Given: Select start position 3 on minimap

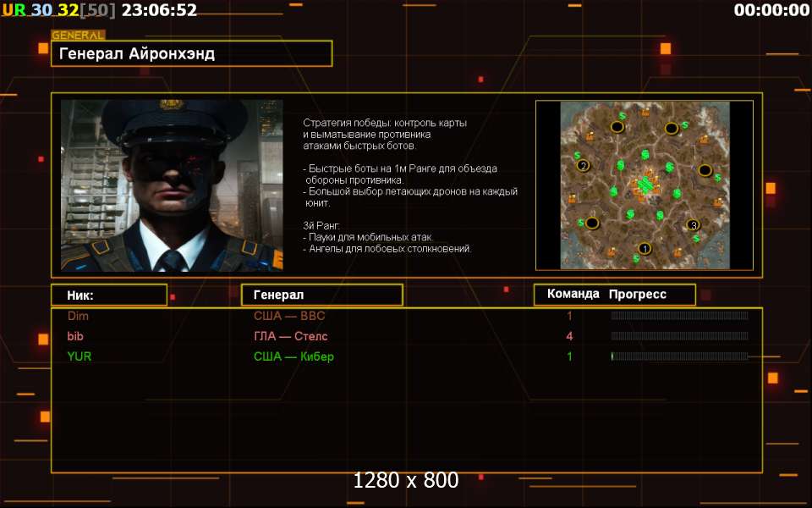Looking at the screenshot, I should [x=694, y=225].
